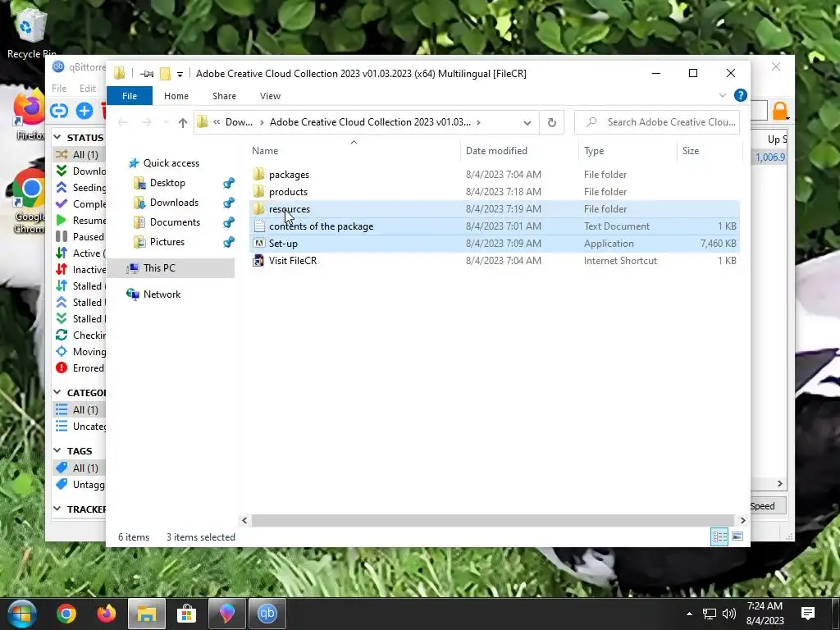840x630 pixels.
Task: Collapse qBittorrent TRACKERS section
Action: 58,509
